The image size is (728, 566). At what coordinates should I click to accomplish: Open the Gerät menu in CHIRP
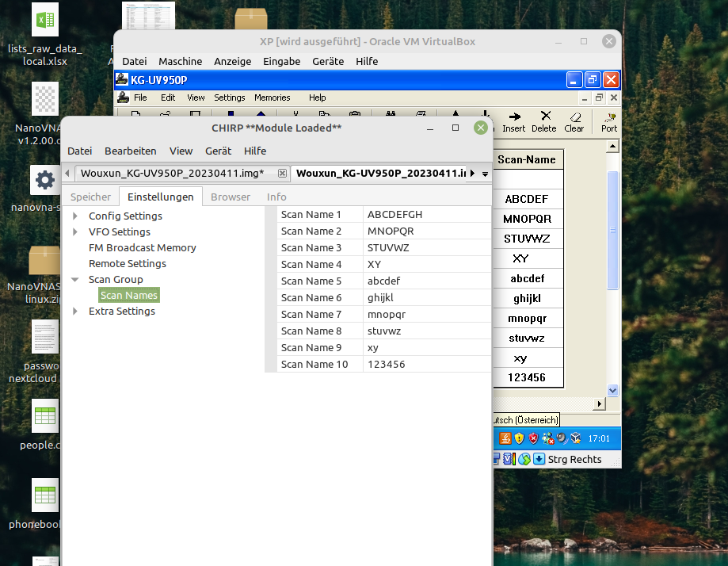[218, 151]
